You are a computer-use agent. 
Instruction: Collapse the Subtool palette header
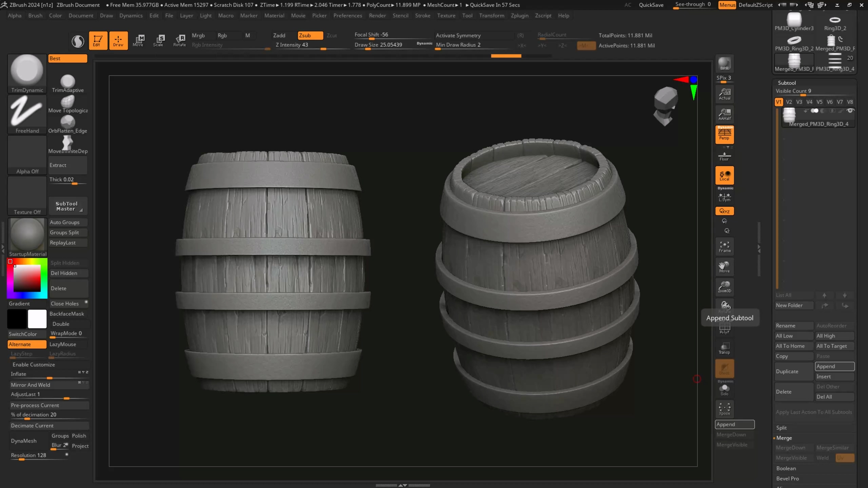click(x=787, y=83)
